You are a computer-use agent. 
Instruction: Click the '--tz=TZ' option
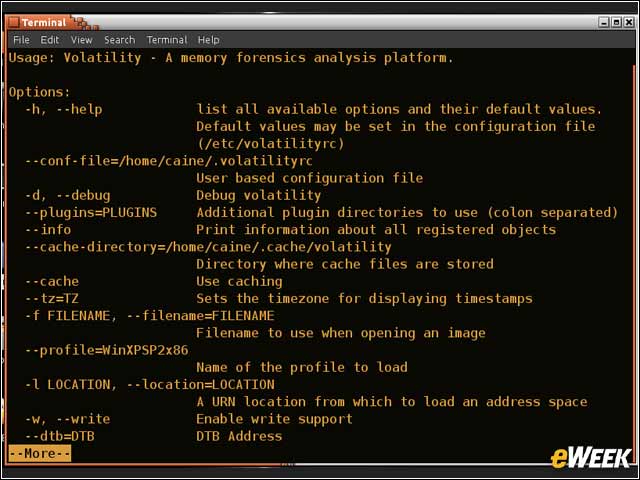[51, 299]
